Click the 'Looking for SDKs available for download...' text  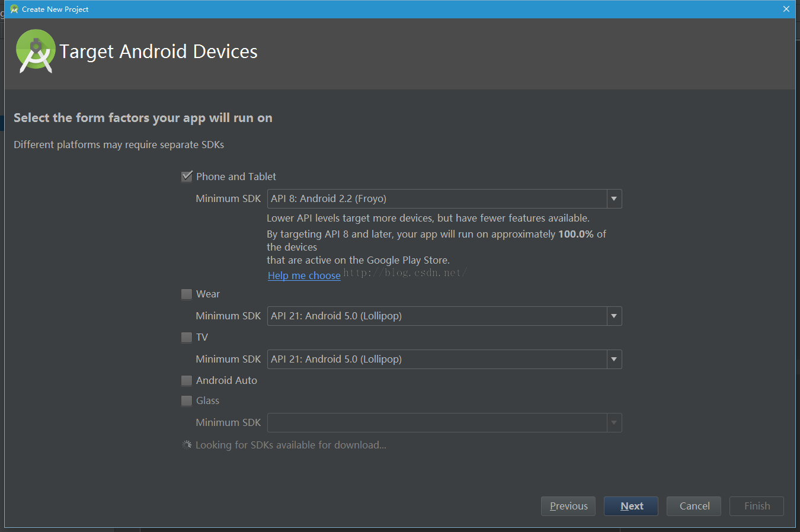coord(291,445)
